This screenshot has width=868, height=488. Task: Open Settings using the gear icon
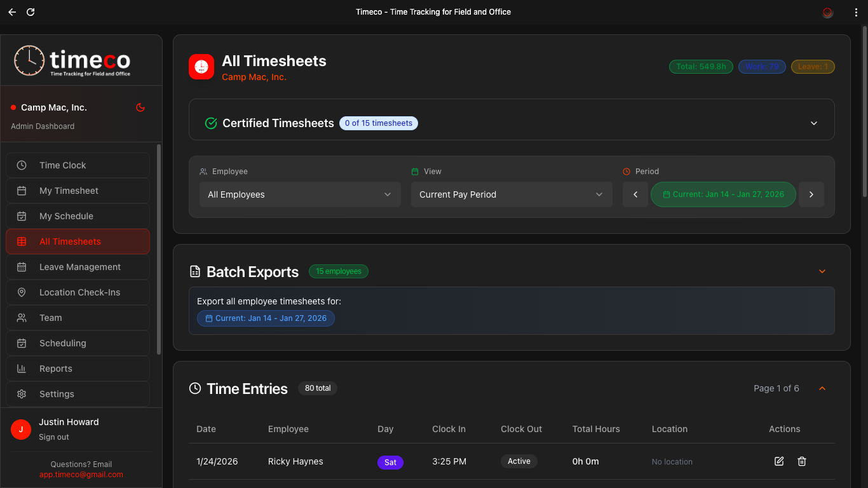click(x=22, y=393)
